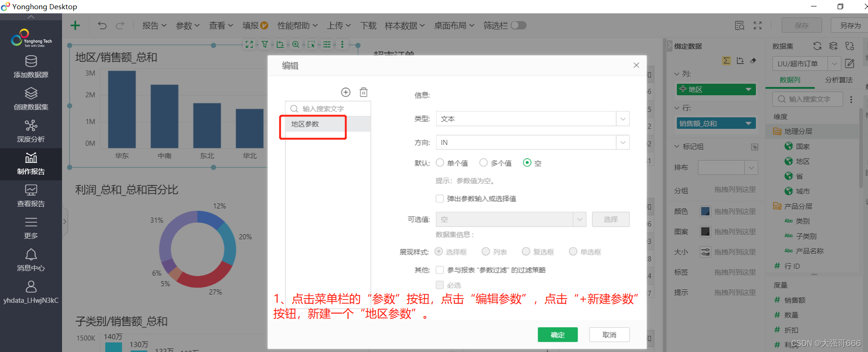Open the chart's vertical dots menu
868x352 pixels.
tap(342, 45)
